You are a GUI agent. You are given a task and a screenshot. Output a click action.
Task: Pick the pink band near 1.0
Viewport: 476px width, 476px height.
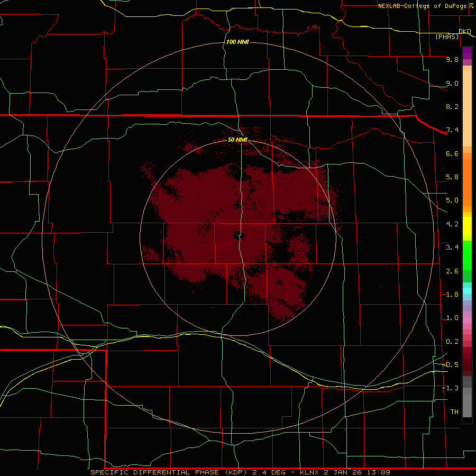click(x=467, y=321)
